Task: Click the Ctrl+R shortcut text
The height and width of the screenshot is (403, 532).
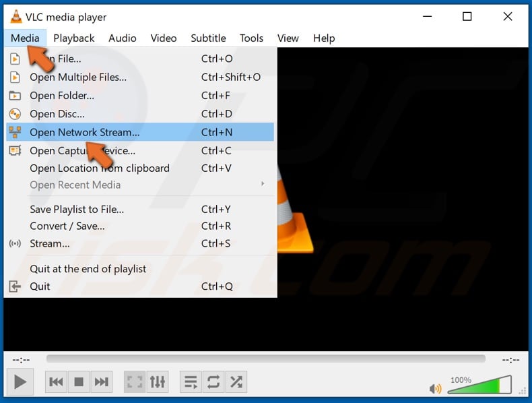Action: (x=216, y=226)
